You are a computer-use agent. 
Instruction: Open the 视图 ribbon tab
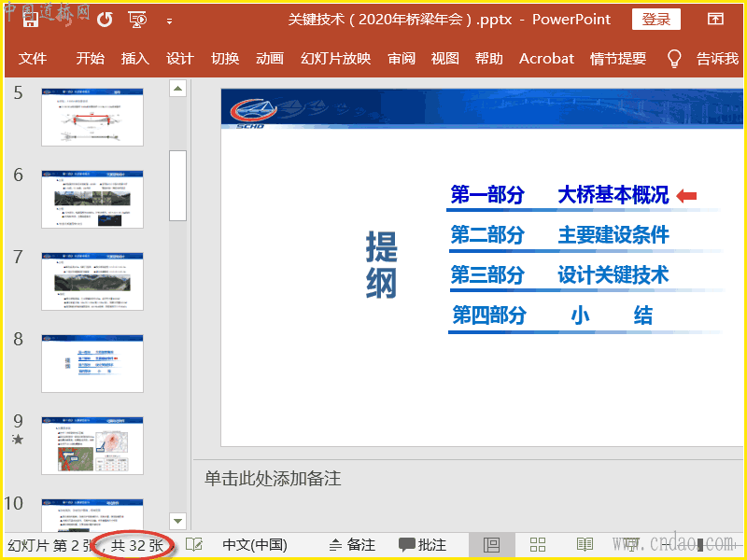point(445,59)
